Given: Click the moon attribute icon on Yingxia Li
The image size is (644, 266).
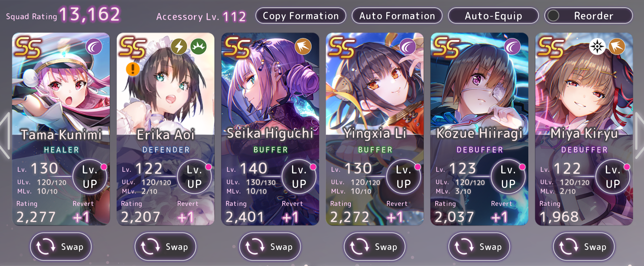Looking at the screenshot, I should 408,47.
